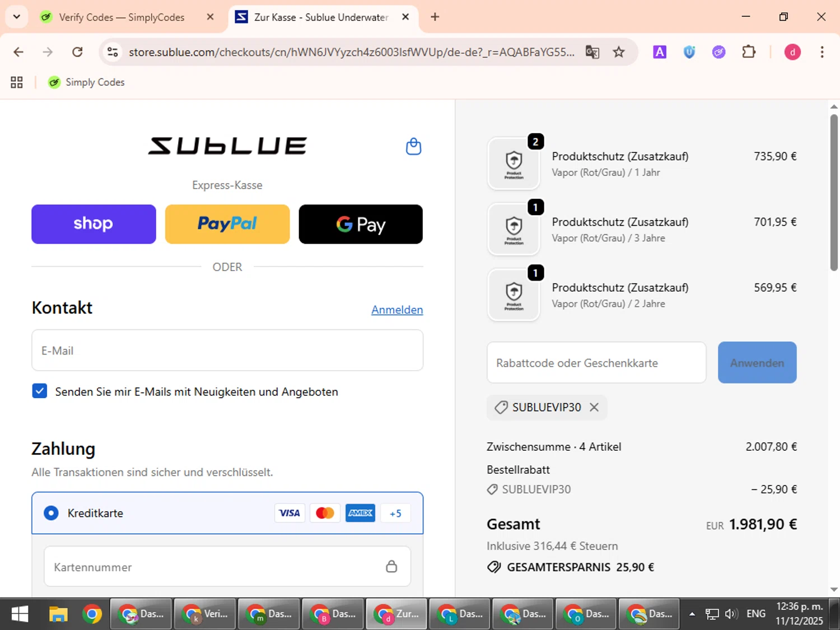Open File Explorer from the taskbar
The image size is (840, 630).
click(x=58, y=614)
